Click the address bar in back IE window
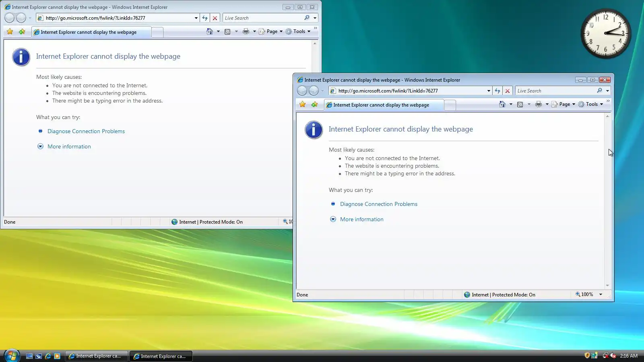Screen dimensions: 644x362 pyautogui.click(x=118, y=18)
